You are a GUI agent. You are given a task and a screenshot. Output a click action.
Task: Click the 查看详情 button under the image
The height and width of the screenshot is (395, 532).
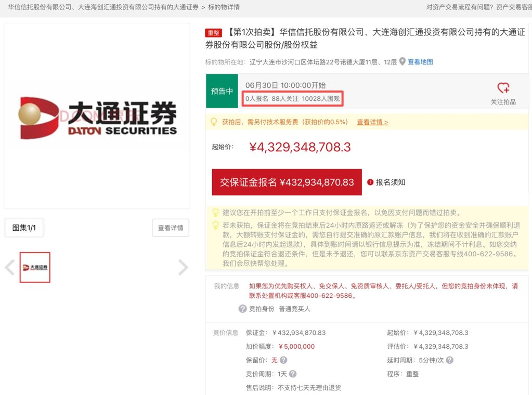171,228
